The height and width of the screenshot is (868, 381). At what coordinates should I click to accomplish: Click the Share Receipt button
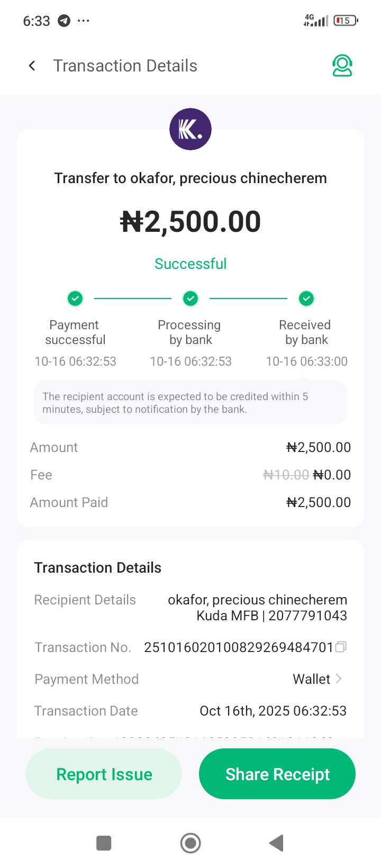tap(277, 774)
